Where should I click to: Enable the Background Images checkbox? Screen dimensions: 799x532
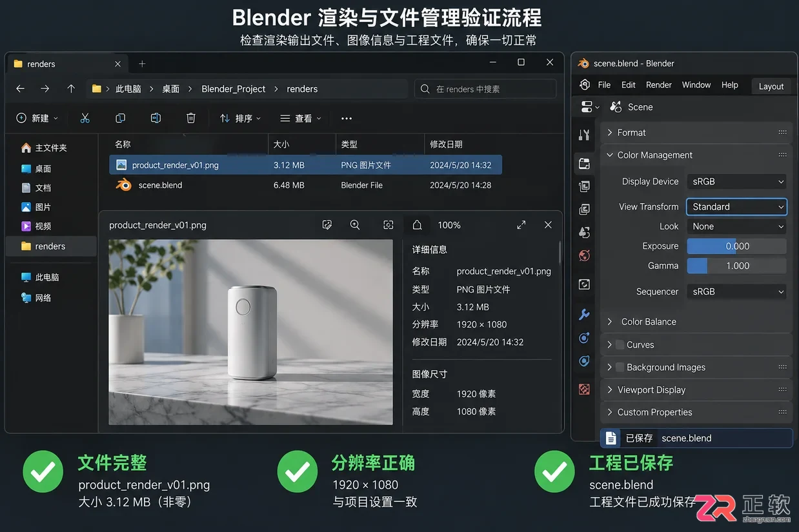(x=620, y=368)
